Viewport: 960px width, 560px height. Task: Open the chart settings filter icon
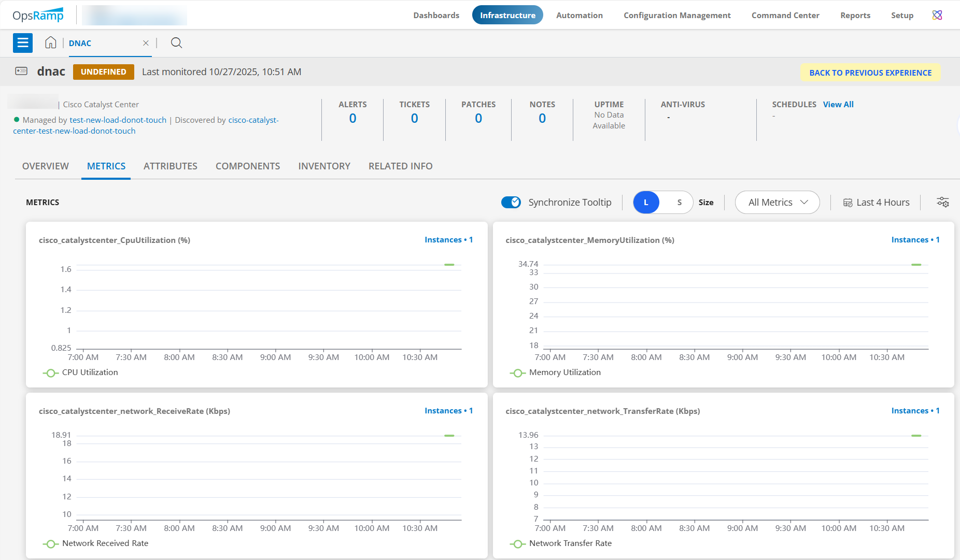tap(942, 202)
